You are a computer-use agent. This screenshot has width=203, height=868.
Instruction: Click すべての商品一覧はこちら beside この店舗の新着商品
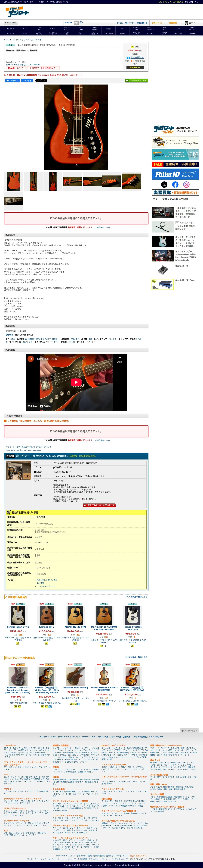click(136, 597)
